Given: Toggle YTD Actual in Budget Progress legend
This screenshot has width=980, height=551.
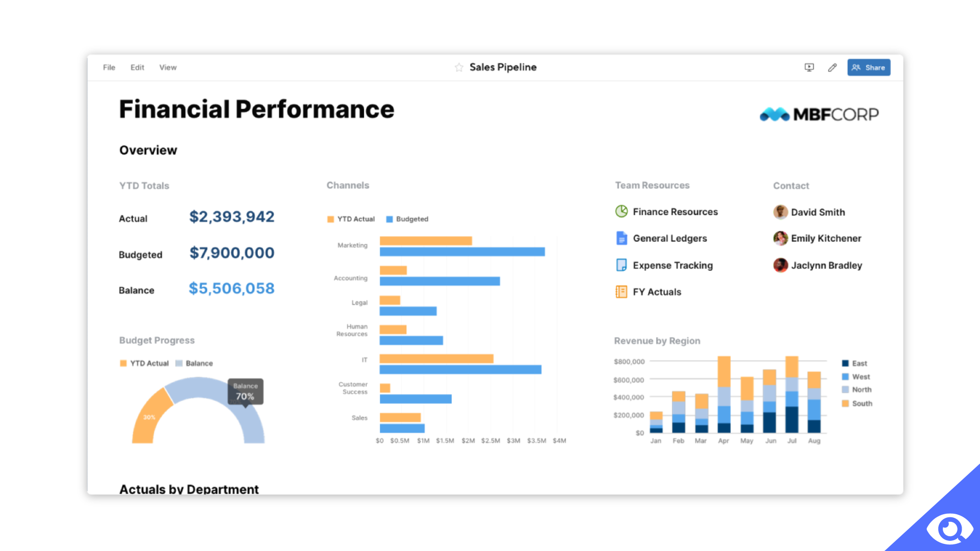Looking at the screenshot, I should (144, 363).
